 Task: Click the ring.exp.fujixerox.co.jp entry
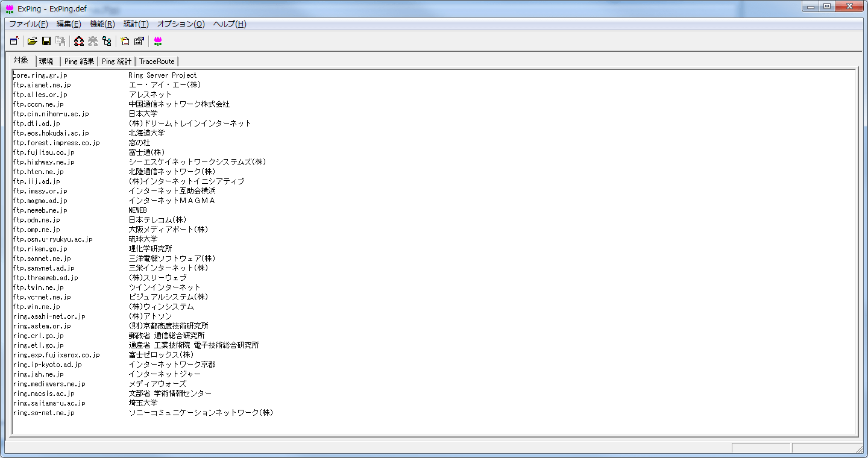(57, 355)
